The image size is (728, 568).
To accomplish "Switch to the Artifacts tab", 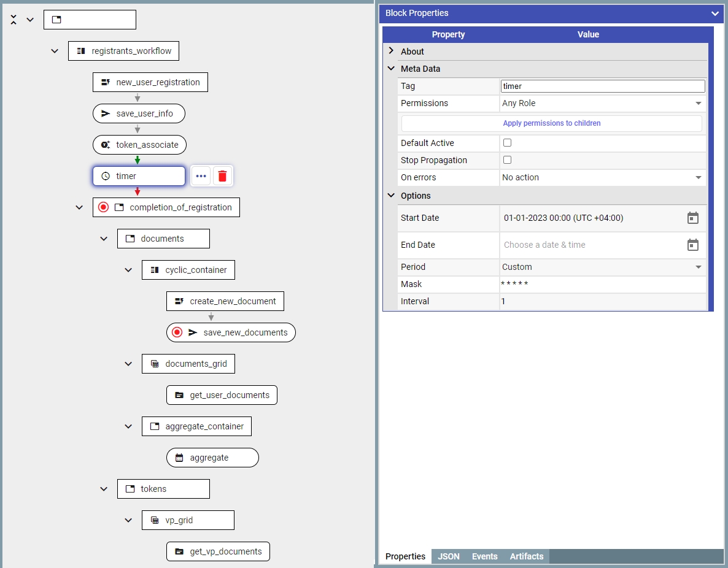I will pos(527,556).
